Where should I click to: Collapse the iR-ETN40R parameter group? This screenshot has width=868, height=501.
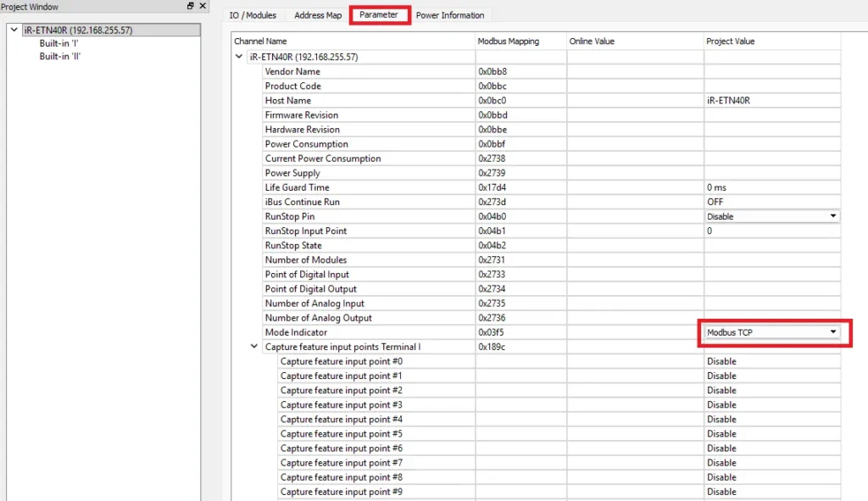(239, 56)
